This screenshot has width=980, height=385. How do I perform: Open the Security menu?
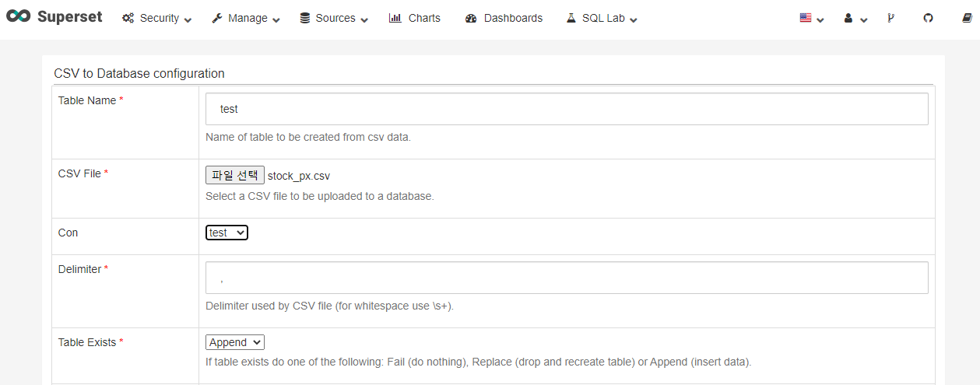[156, 18]
